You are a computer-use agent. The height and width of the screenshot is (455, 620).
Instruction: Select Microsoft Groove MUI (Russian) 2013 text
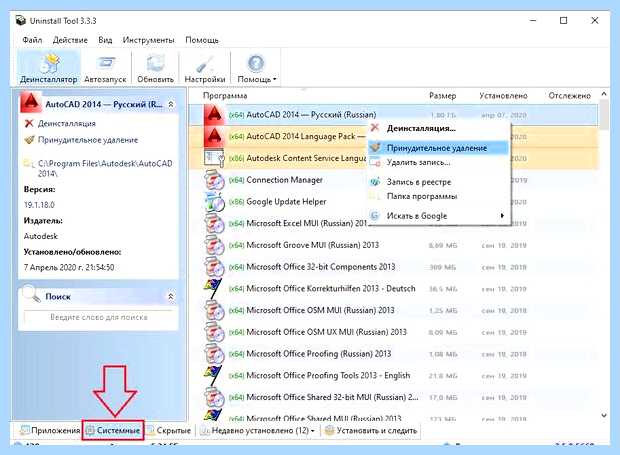pos(312,245)
